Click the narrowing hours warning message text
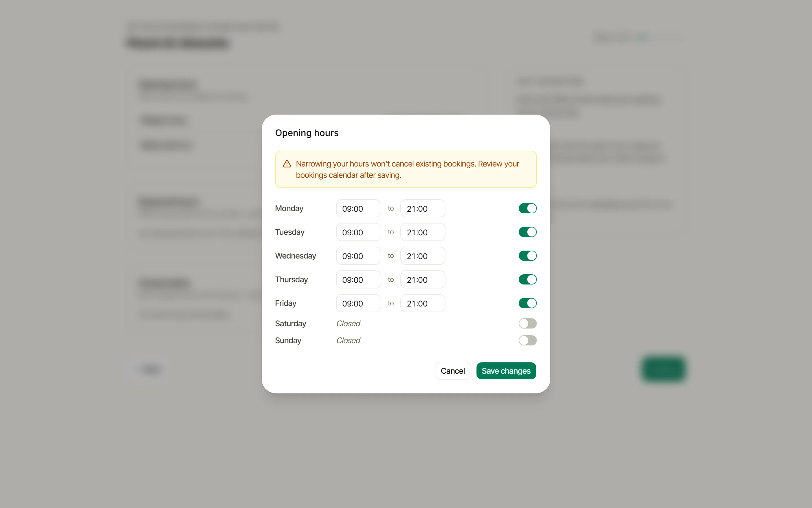812x508 pixels. pyautogui.click(x=407, y=169)
